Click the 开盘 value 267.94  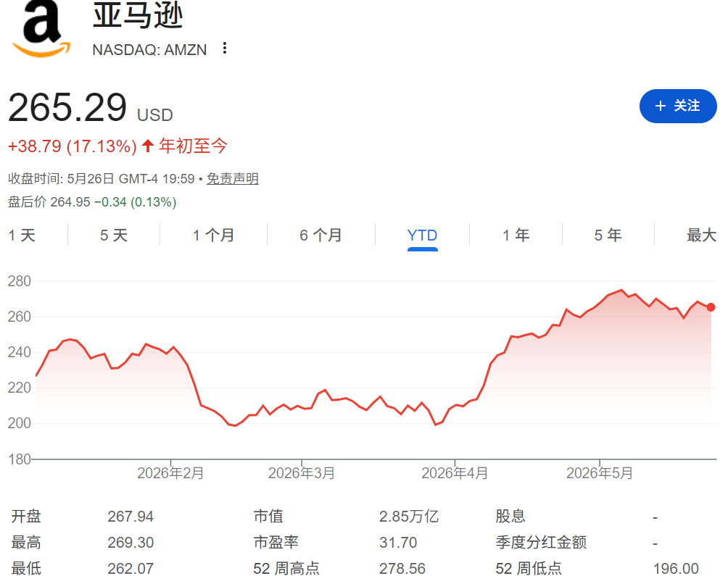tap(131, 516)
